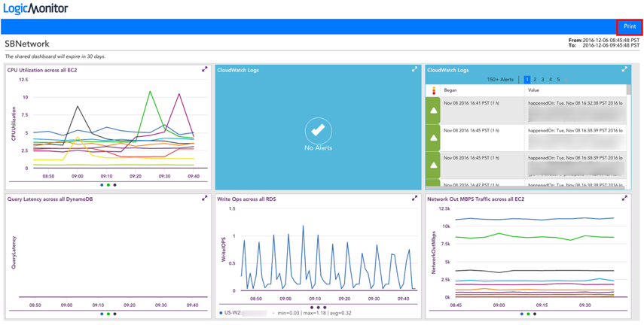Viewport: 644px width, 325px height.
Task: Click the LogicMonitor logo
Action: pos(36,8)
